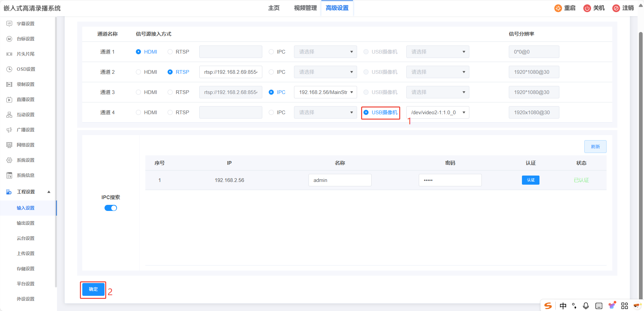Open 输出设置 submenu item
This screenshot has width=644, height=311.
[x=26, y=223]
